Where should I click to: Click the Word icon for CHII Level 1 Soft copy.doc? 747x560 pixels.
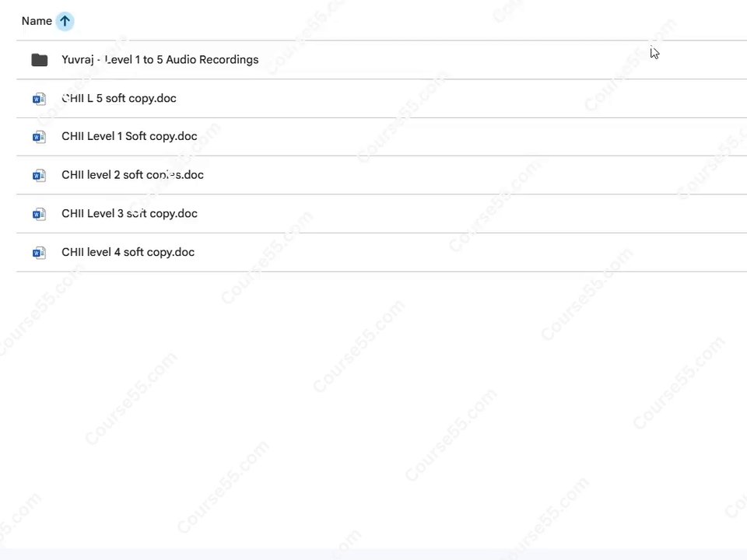39,137
